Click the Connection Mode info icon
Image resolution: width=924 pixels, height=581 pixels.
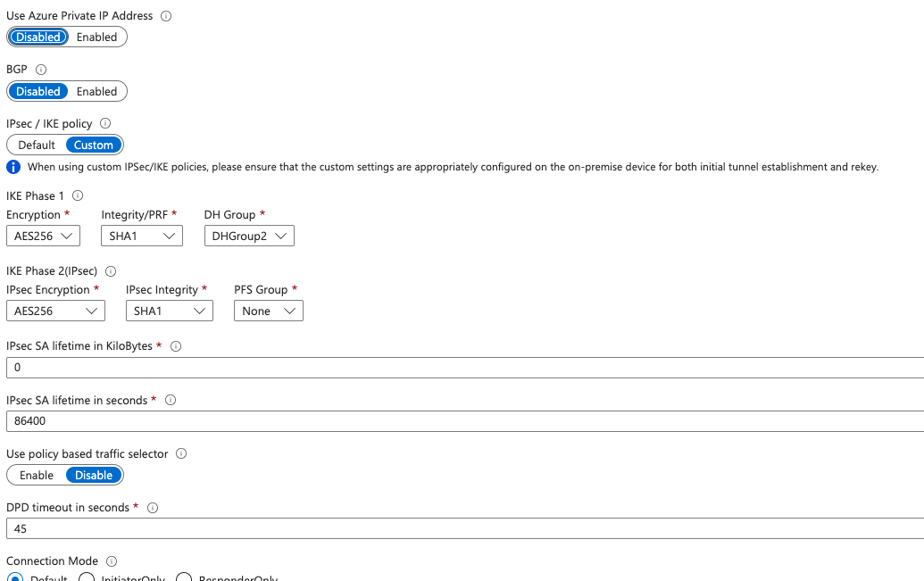(112, 561)
